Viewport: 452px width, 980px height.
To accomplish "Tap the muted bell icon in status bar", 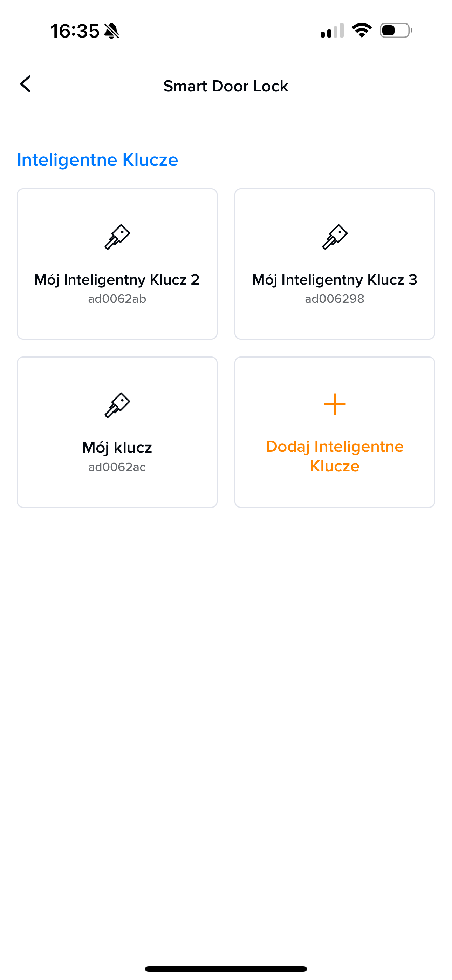I will pos(111,31).
